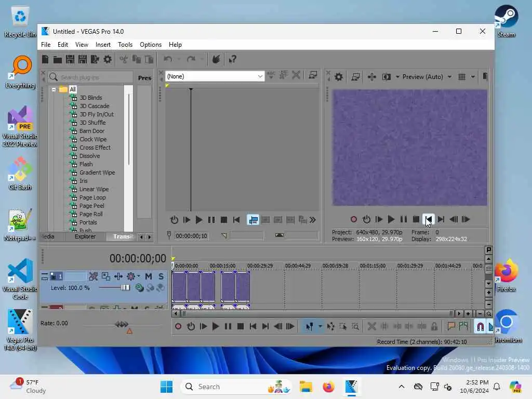This screenshot has height=399, width=532.
Task: Open the (None) combo box in trimmer
Action: click(215, 76)
